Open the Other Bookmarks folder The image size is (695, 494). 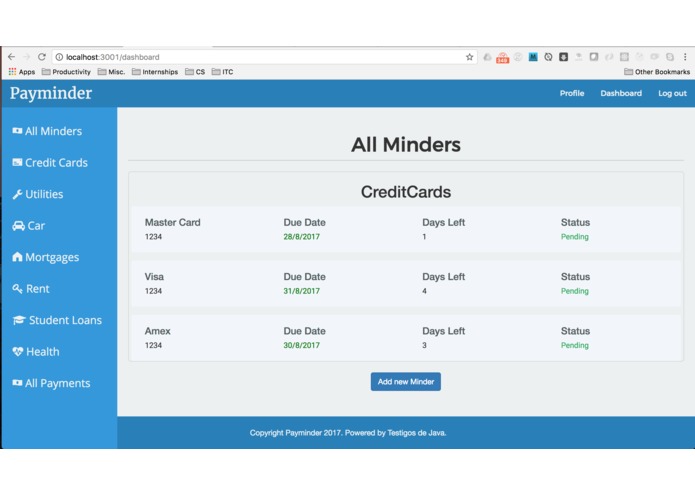click(x=657, y=72)
